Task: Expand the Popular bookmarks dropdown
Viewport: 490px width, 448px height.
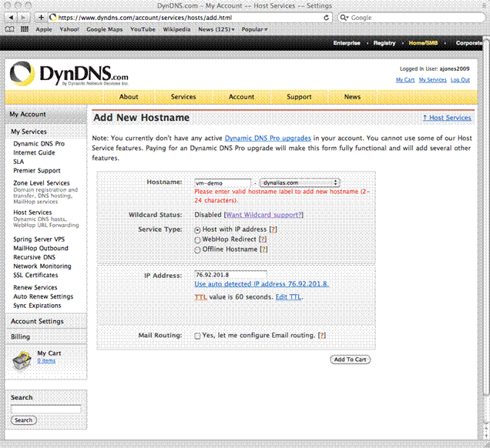Action: 254,29
